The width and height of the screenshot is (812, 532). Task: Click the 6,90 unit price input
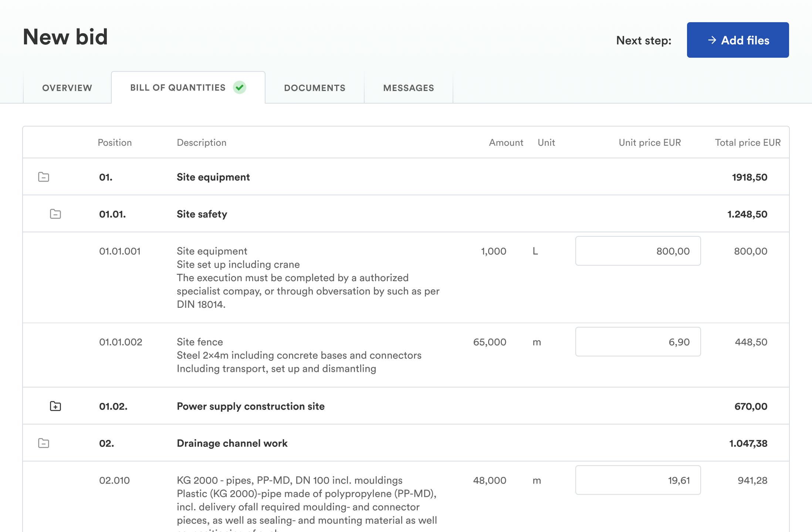click(x=638, y=342)
